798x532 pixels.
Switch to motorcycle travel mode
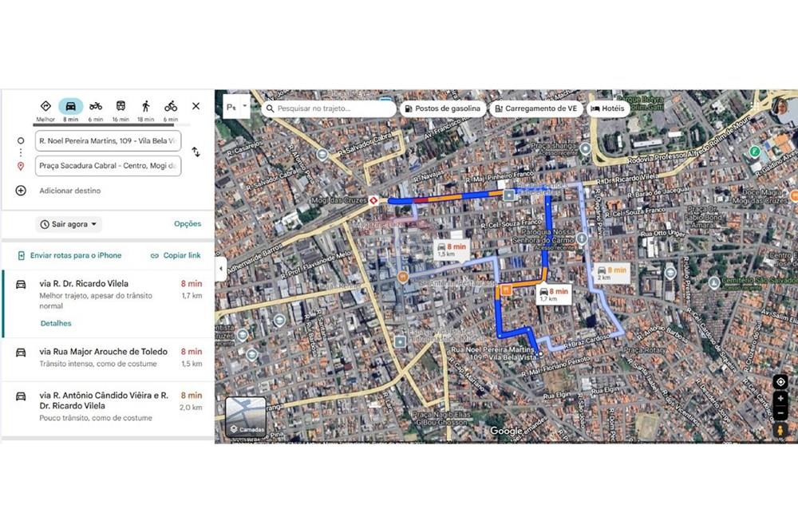(96, 107)
